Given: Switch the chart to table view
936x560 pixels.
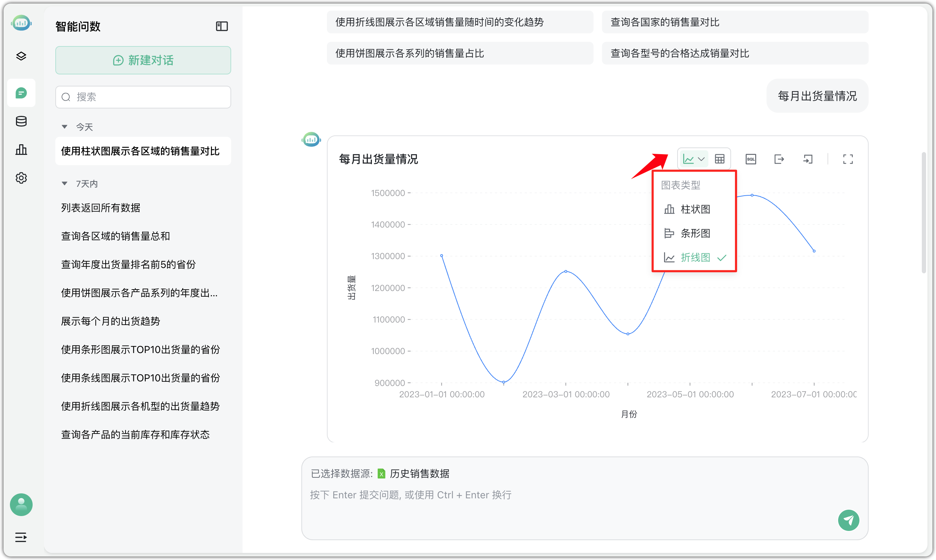Looking at the screenshot, I should tap(719, 158).
